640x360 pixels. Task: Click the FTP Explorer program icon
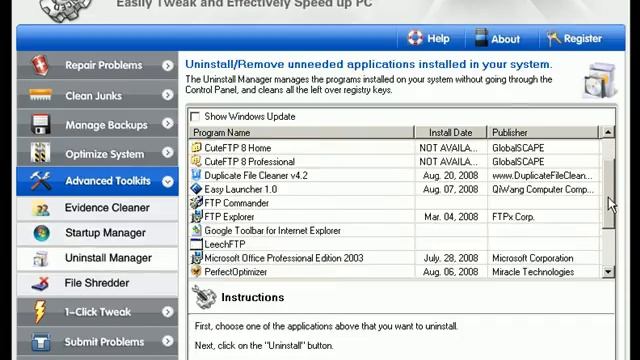coord(196,216)
